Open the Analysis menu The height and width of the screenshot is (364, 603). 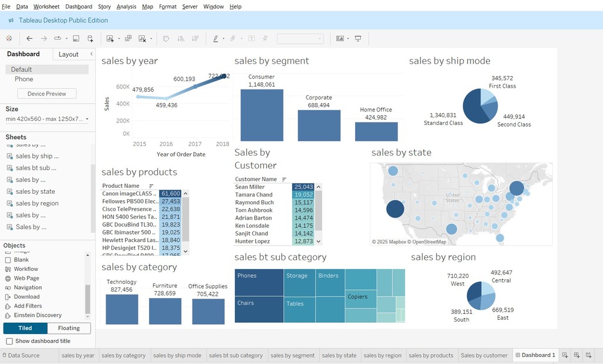126,6
